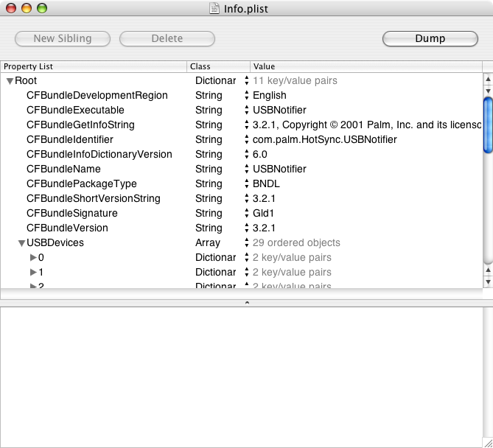Expand array item 1

tap(33, 272)
